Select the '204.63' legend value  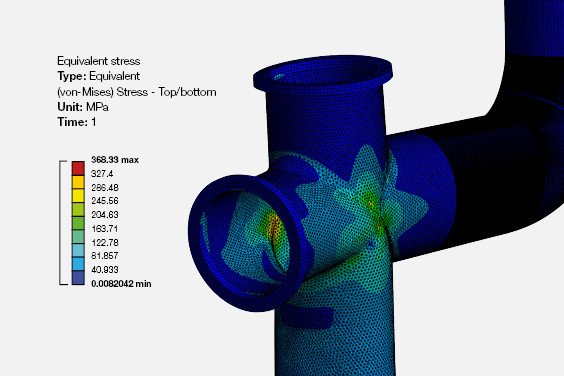click(x=105, y=214)
